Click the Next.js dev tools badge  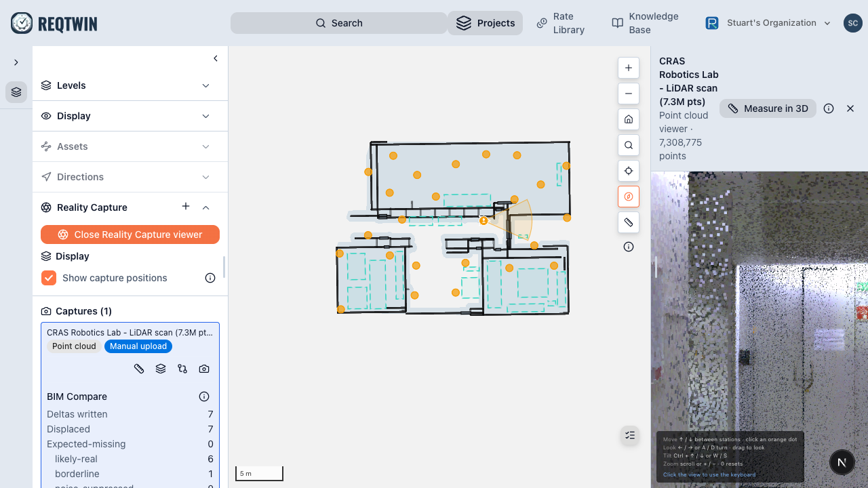coord(842,462)
